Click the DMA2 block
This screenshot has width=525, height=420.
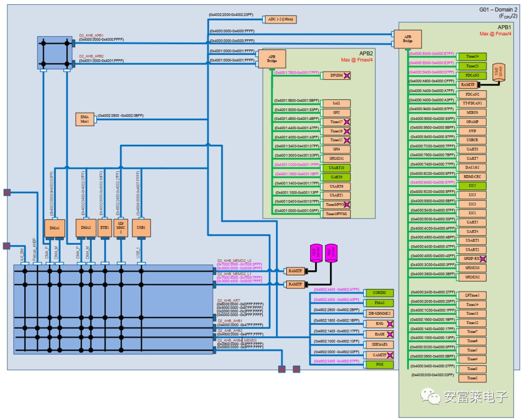[x=86, y=228]
